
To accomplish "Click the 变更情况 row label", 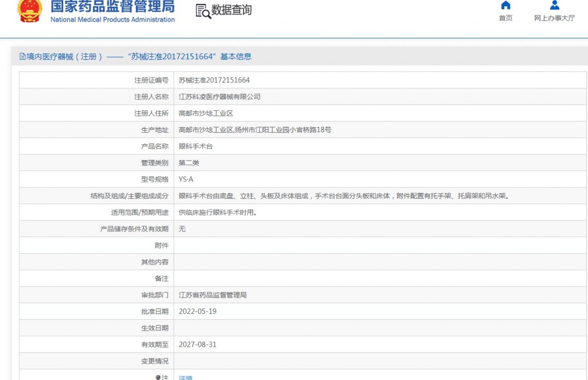I will pyautogui.click(x=155, y=361).
